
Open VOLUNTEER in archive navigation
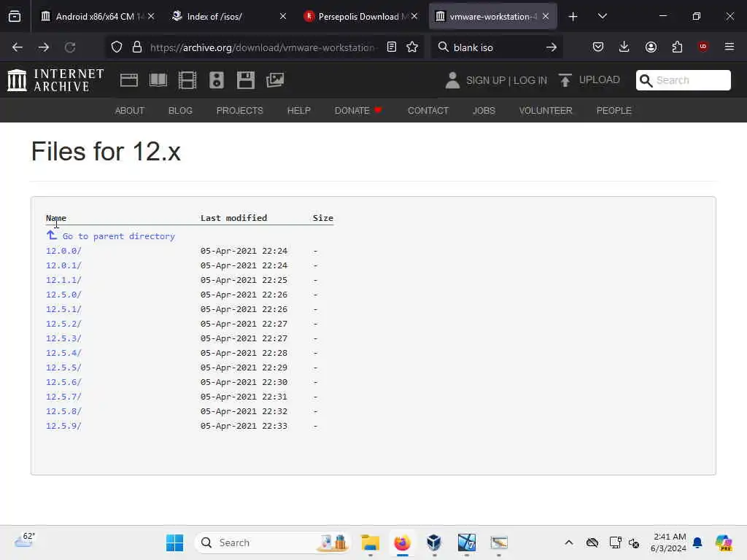pos(546,111)
